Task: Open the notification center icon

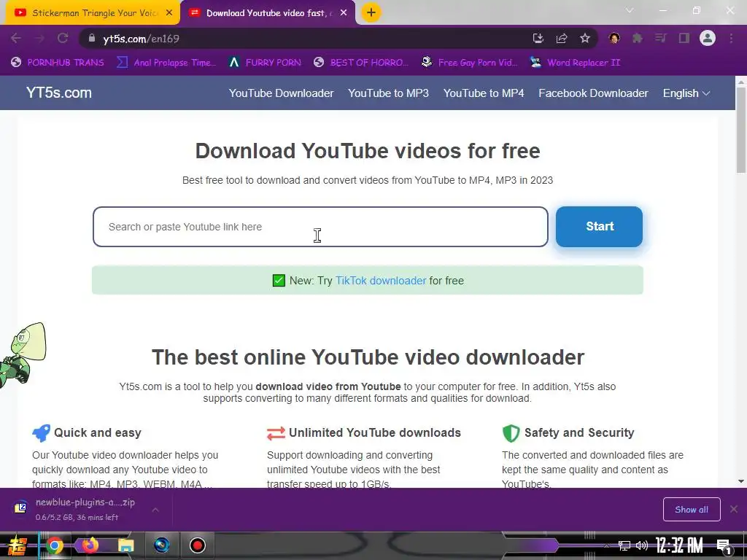Action: point(724,546)
